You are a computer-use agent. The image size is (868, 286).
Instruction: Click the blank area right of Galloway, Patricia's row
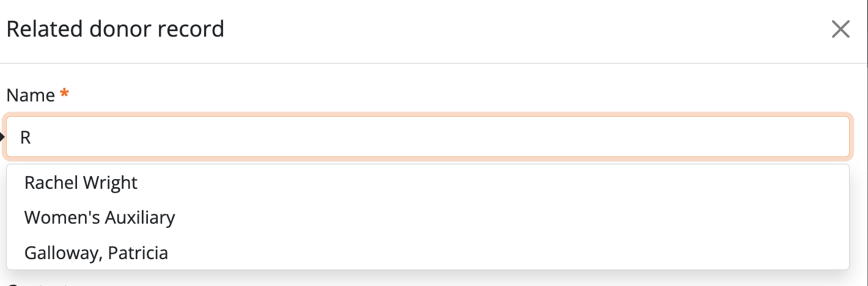tap(489, 253)
